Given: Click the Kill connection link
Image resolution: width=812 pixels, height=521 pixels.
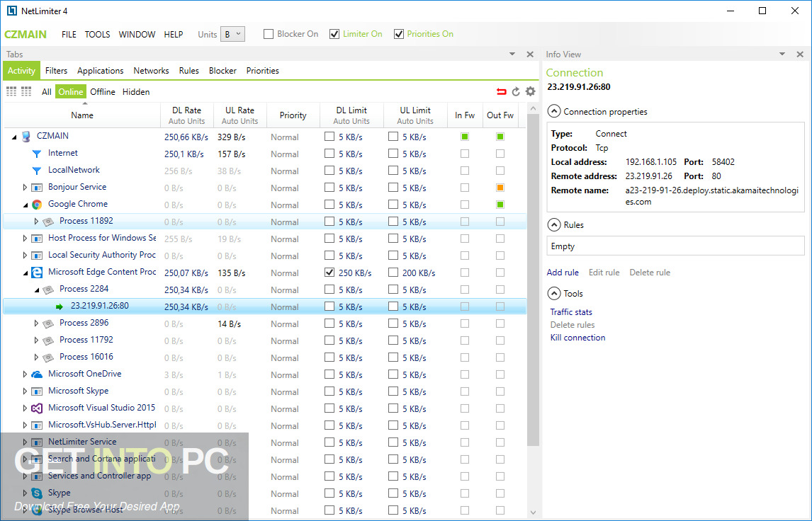Looking at the screenshot, I should (x=577, y=338).
